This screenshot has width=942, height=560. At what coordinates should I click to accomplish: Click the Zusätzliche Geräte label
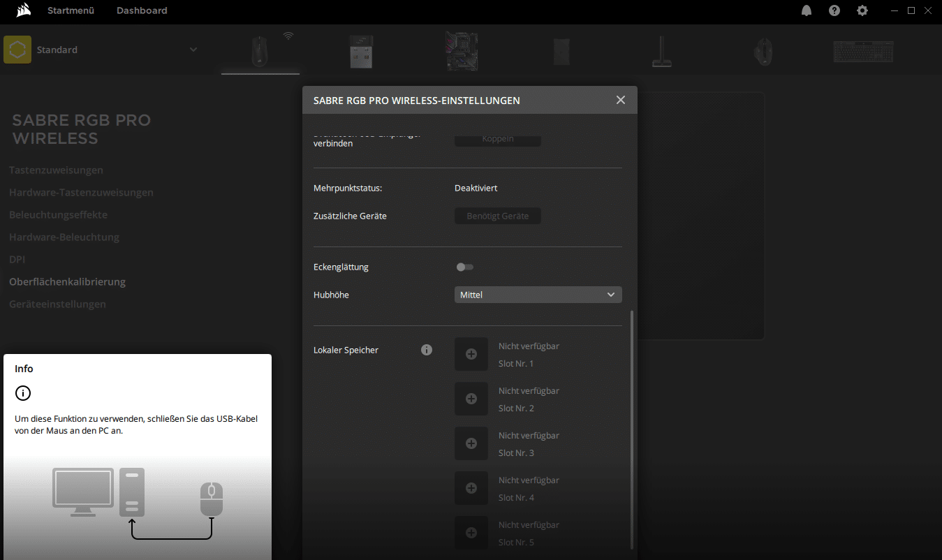(350, 216)
